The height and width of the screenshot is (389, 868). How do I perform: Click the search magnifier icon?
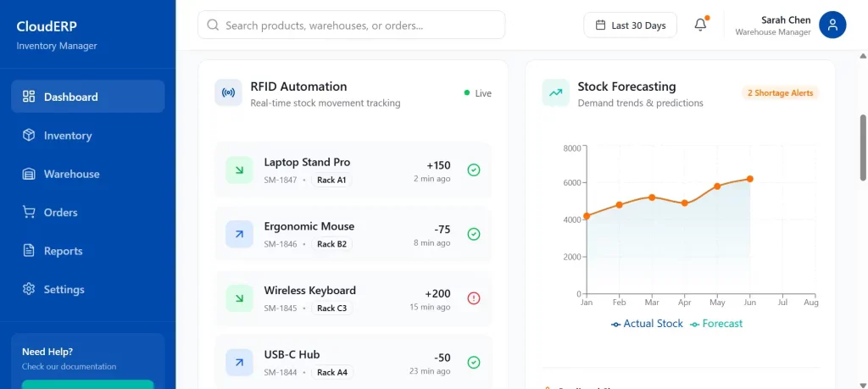pyautogui.click(x=213, y=25)
